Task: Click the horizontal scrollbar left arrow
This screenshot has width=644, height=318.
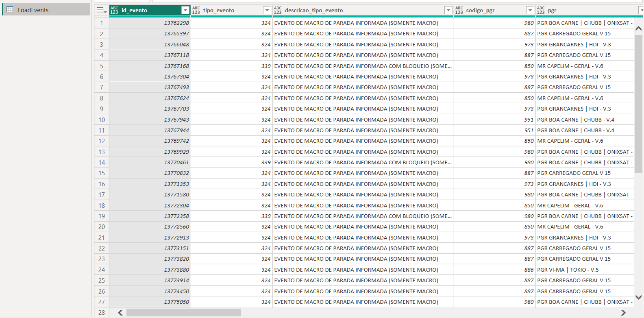Action: [120, 312]
